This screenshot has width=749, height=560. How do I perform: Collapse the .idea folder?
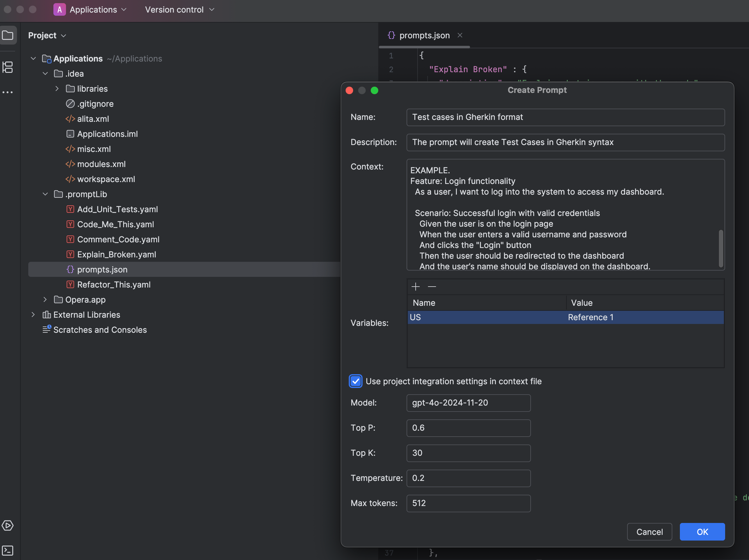point(45,73)
